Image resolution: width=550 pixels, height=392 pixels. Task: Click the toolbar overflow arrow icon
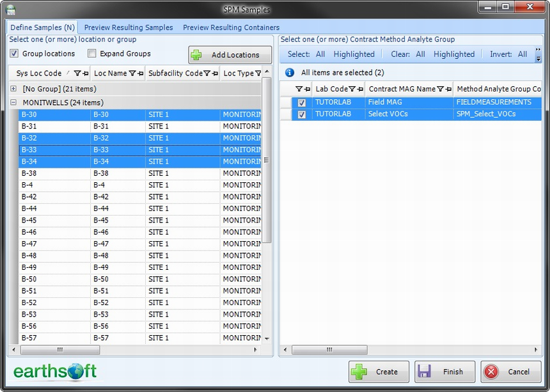pyautogui.click(x=538, y=55)
